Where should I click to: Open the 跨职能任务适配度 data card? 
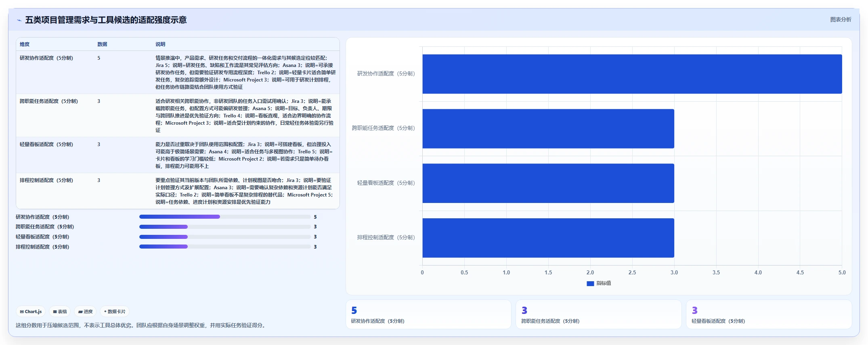(599, 314)
